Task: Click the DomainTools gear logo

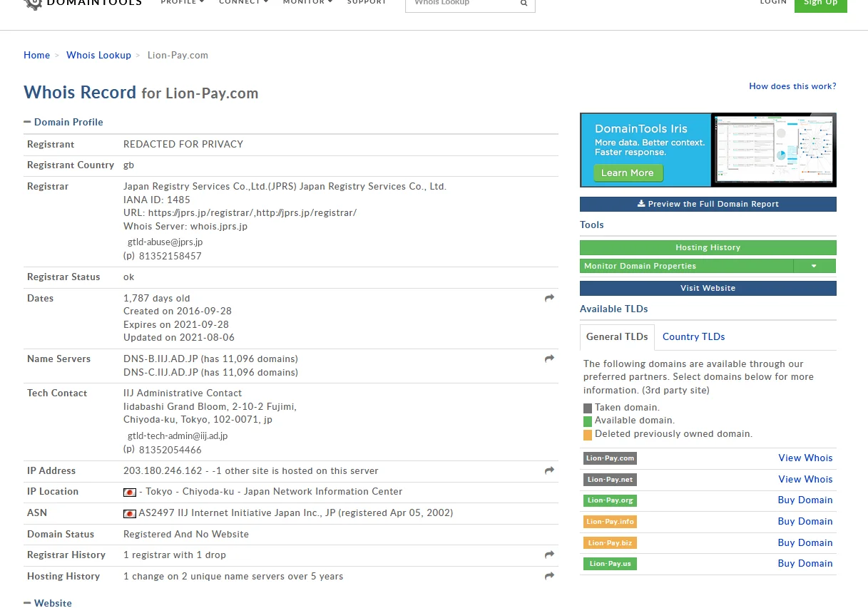Action: 33,4
